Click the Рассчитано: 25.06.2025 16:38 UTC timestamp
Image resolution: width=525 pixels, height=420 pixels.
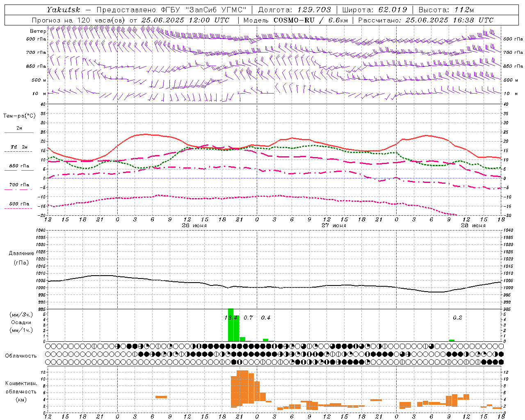click(x=426, y=20)
